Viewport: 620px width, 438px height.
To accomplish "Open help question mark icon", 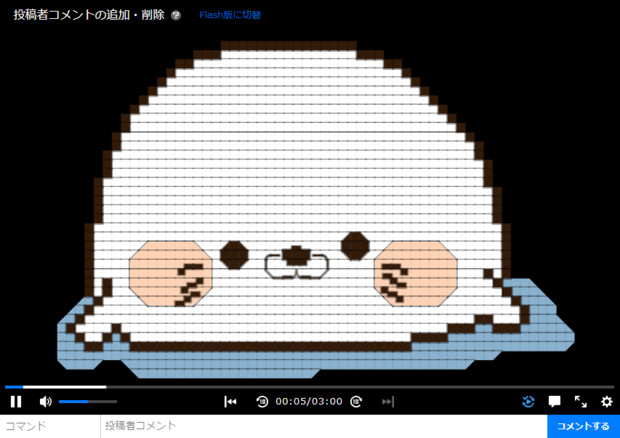I will coord(176,15).
